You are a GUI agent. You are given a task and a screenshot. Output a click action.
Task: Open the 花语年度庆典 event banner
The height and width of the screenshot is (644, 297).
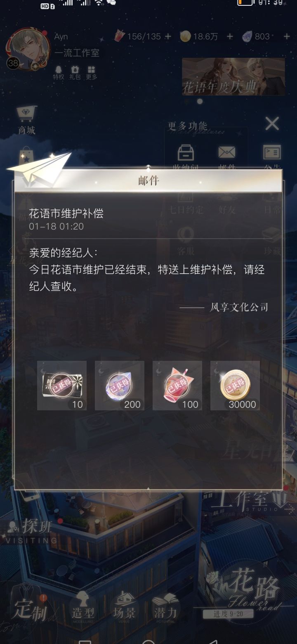tap(233, 77)
